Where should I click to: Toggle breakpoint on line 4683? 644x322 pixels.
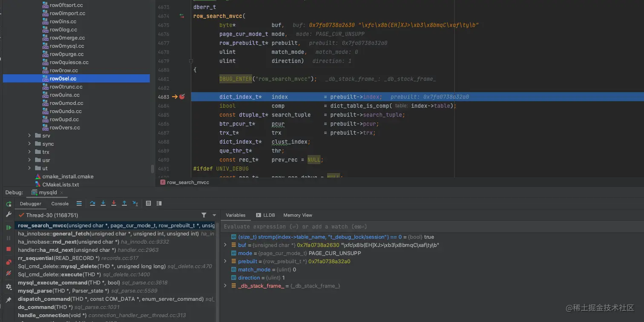point(182,97)
